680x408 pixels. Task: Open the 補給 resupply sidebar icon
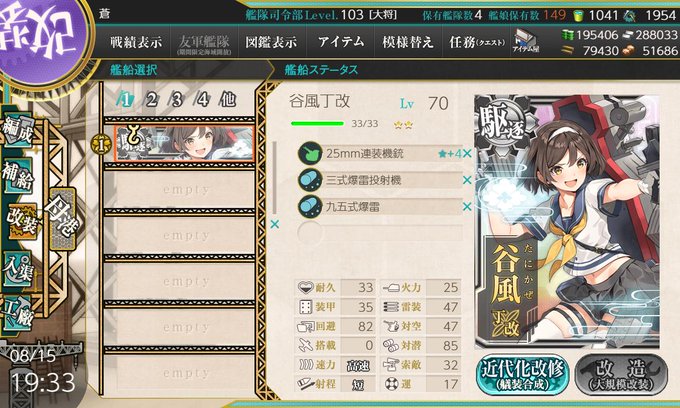click(x=18, y=175)
